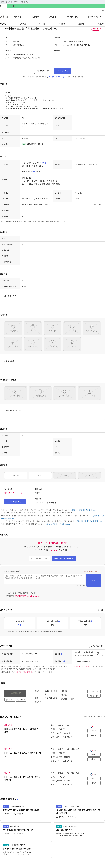Image resolution: width=105 pixels, height=868 pixels.
Task: Click the company logo thumbnail
Action: [15, 693]
